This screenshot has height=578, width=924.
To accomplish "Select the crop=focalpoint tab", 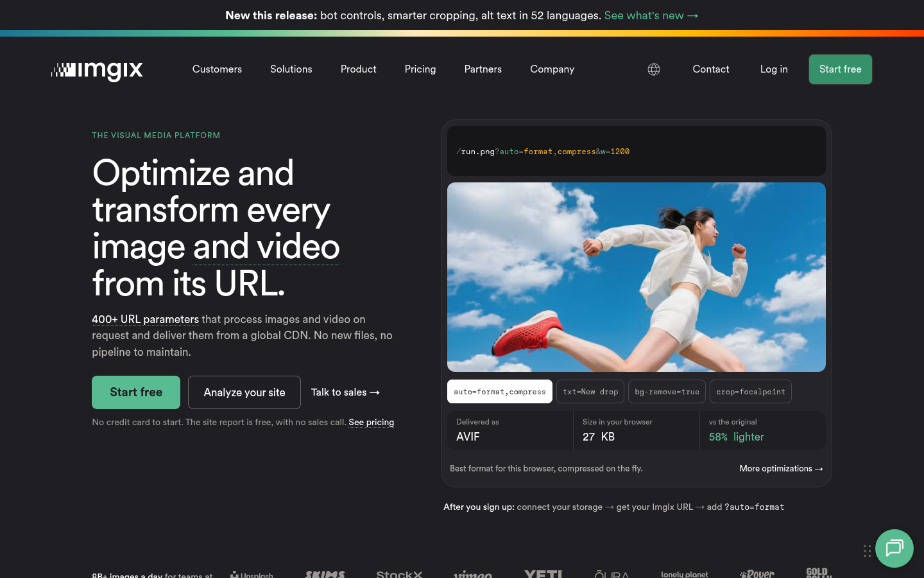I will pyautogui.click(x=751, y=392).
